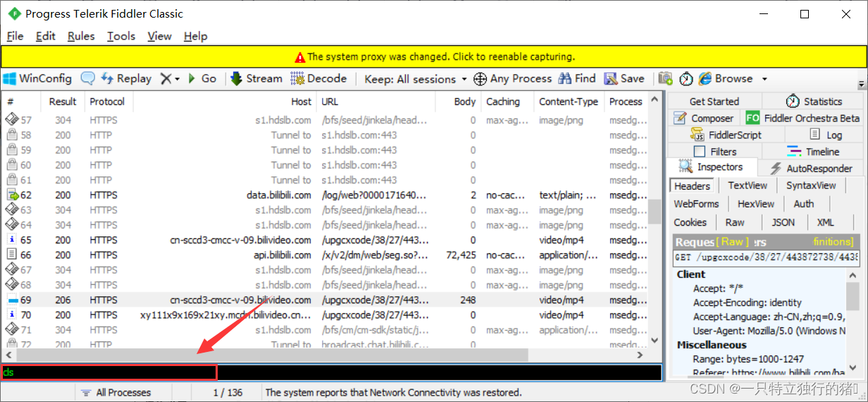Expand the toolbar overflow chevron

click(x=862, y=85)
